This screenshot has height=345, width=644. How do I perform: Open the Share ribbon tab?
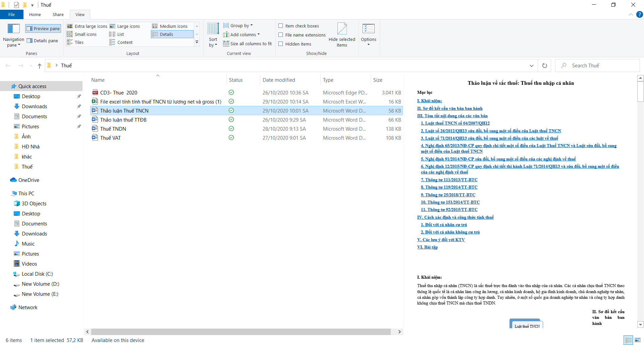click(58, 14)
